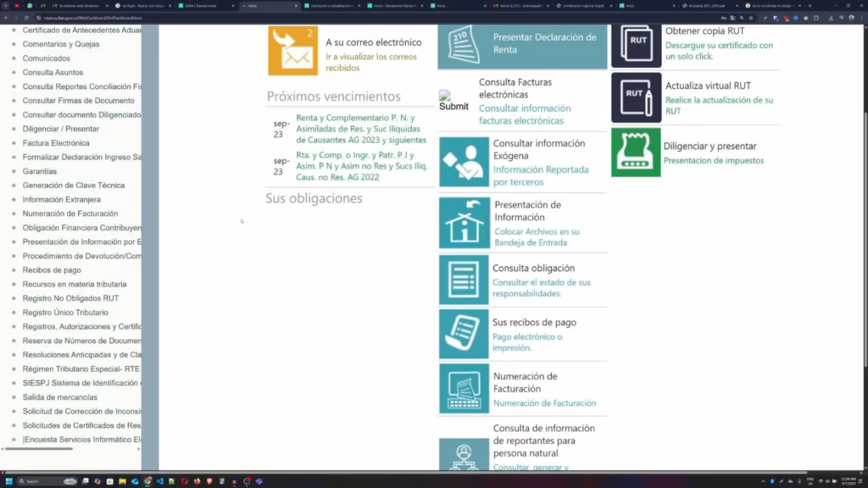Screen dimensions: 868x488
Task: Click the browser reload button
Action: click(x=26, y=18)
